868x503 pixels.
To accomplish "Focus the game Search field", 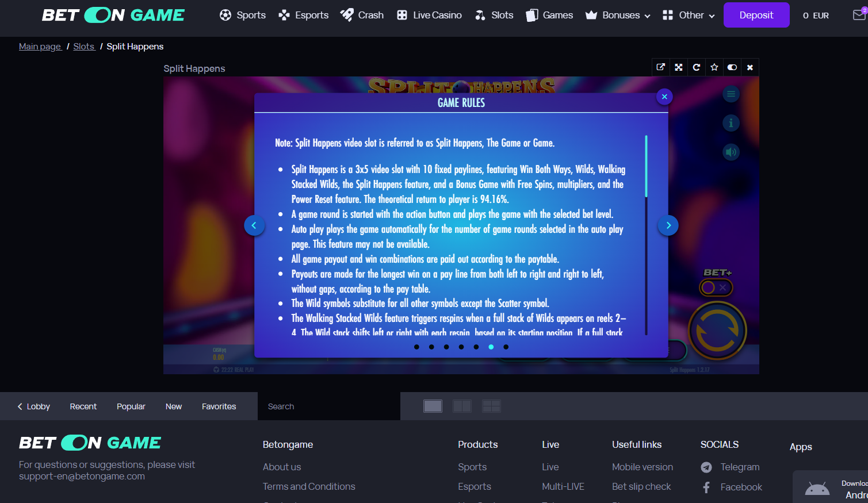I will coord(329,406).
